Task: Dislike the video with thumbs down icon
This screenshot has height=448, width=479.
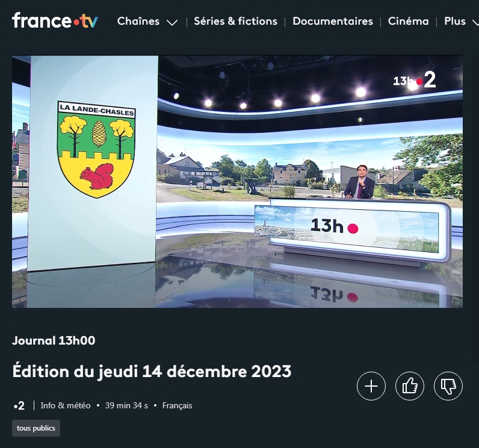Action: (x=448, y=386)
